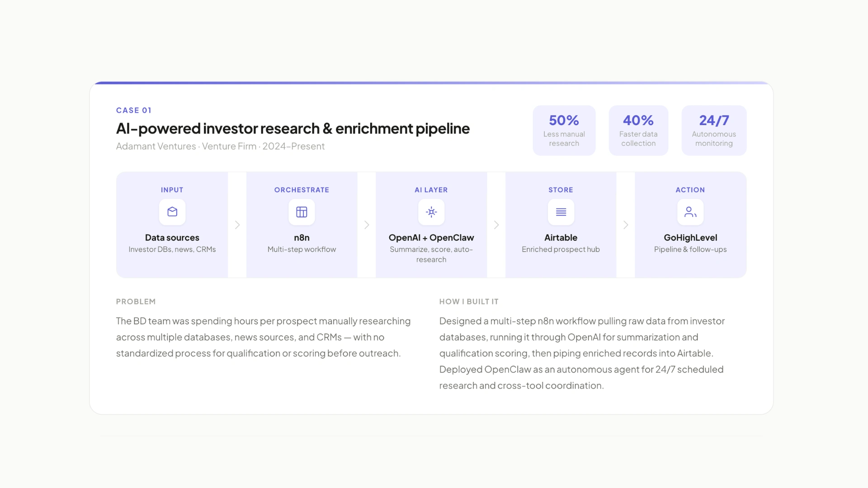Click the n8n table grid icon
The image size is (868, 488).
[x=302, y=212]
